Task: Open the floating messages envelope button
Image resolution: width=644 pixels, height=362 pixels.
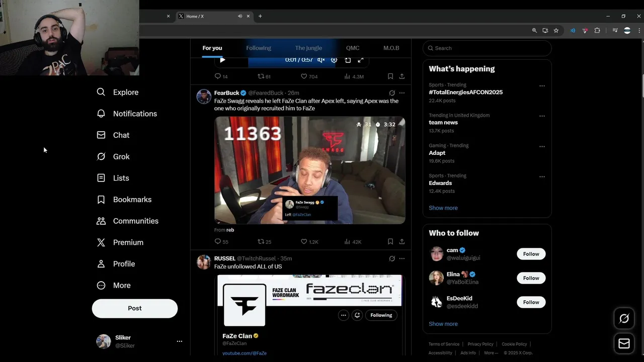Action: [x=624, y=343]
